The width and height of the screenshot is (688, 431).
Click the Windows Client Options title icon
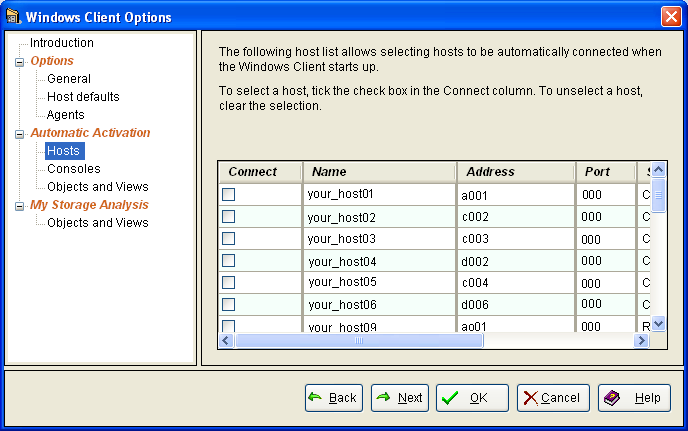12,17
